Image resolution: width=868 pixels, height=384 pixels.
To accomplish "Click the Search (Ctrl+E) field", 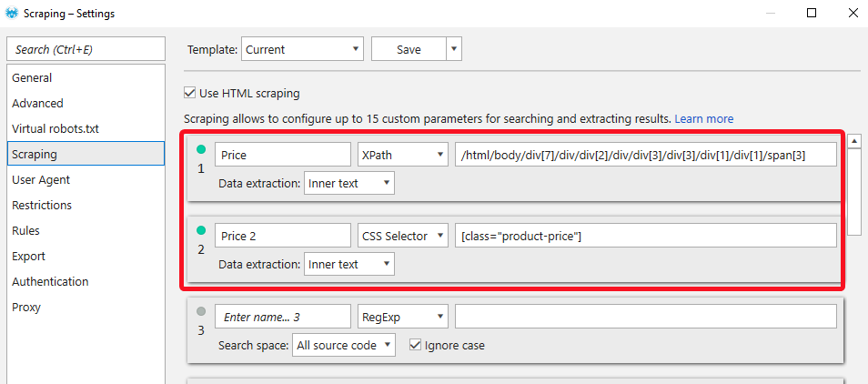I will point(86,49).
